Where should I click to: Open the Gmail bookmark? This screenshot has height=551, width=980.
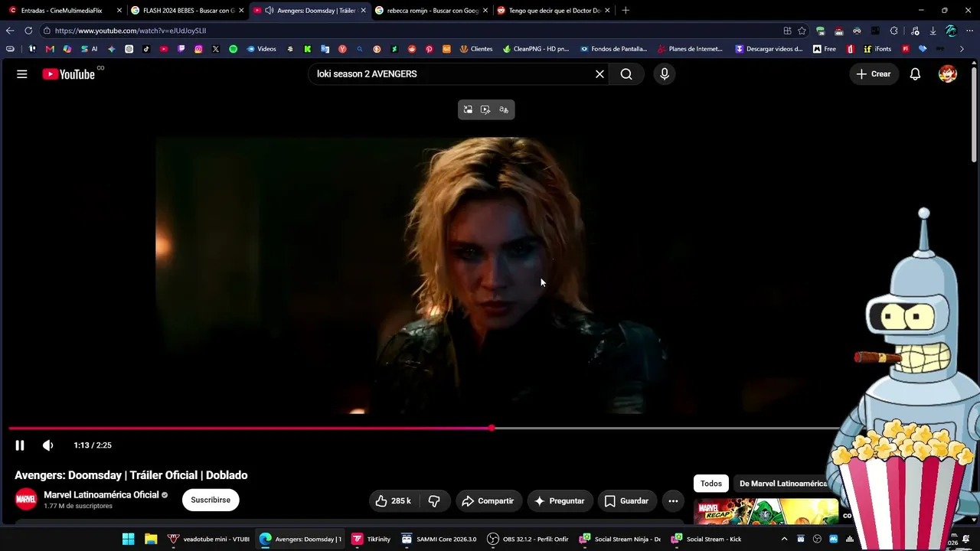50,49
